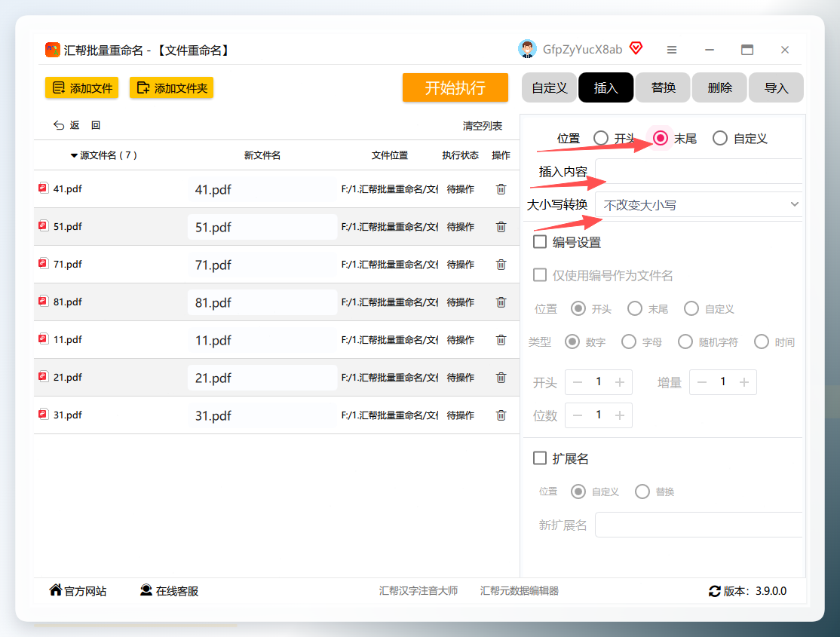
Task: Open 在线客服 support link
Action: [170, 590]
